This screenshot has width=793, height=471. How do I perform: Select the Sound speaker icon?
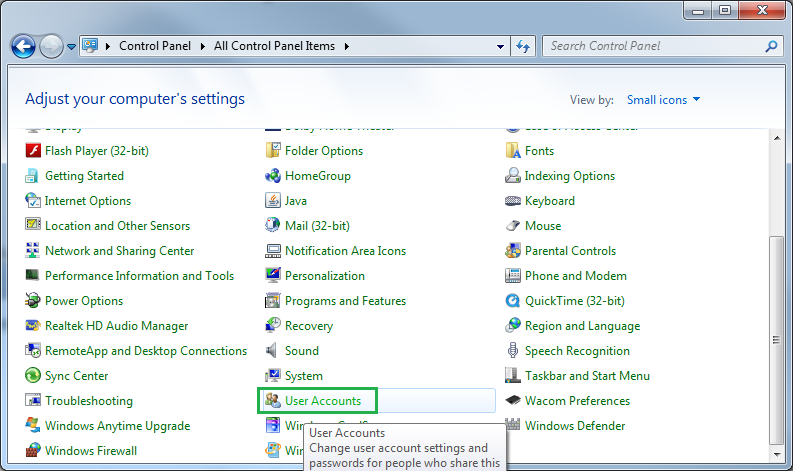pos(273,351)
